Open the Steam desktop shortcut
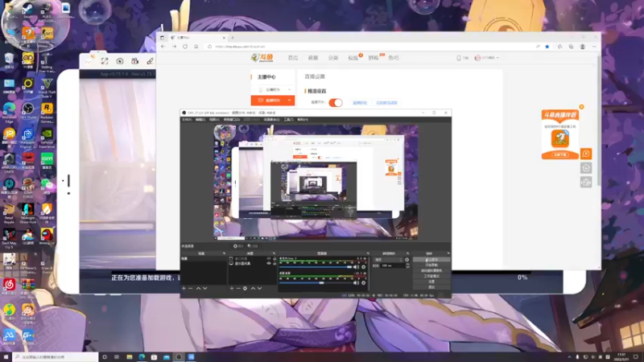The height and width of the screenshot is (362, 644). [x=28, y=10]
